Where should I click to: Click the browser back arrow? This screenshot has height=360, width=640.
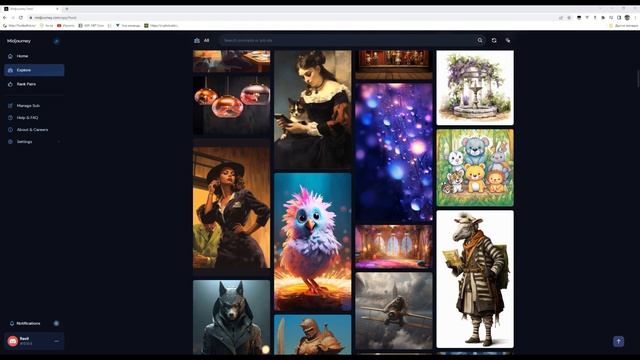pos(5,18)
